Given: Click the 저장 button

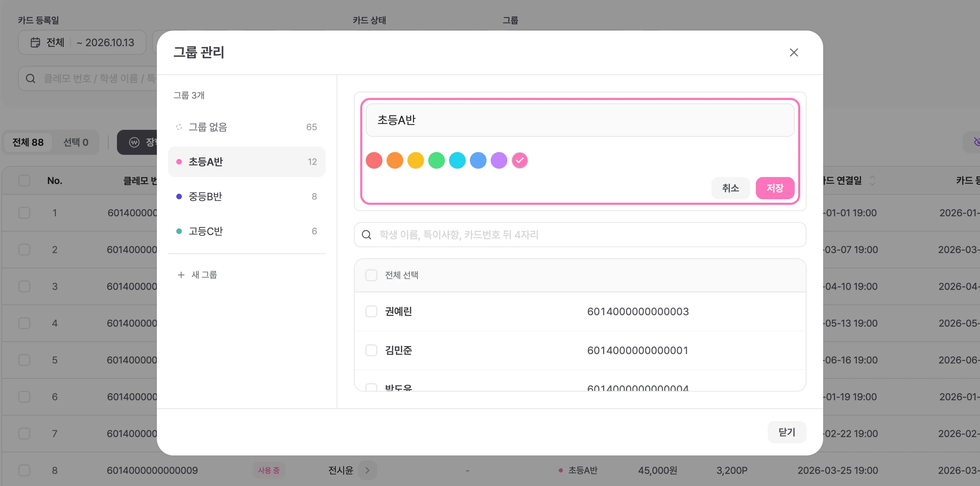Looking at the screenshot, I should [x=775, y=188].
